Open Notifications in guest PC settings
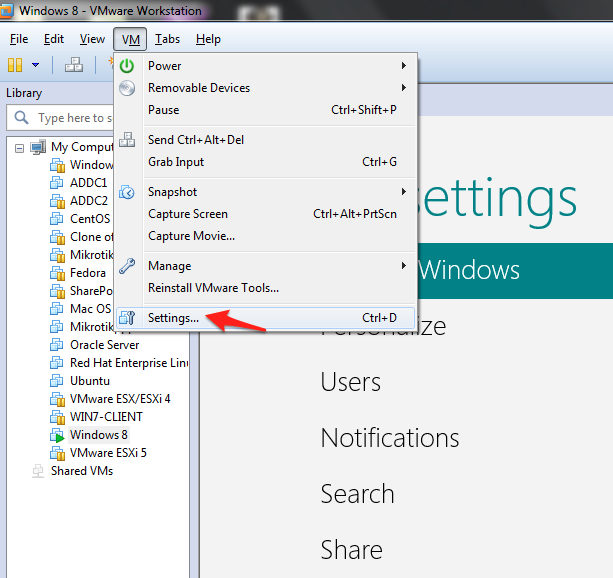613x578 pixels. click(390, 438)
